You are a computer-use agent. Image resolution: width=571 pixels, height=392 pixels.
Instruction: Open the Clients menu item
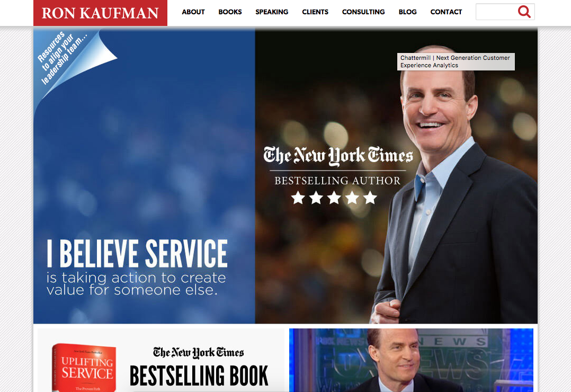pyautogui.click(x=315, y=12)
